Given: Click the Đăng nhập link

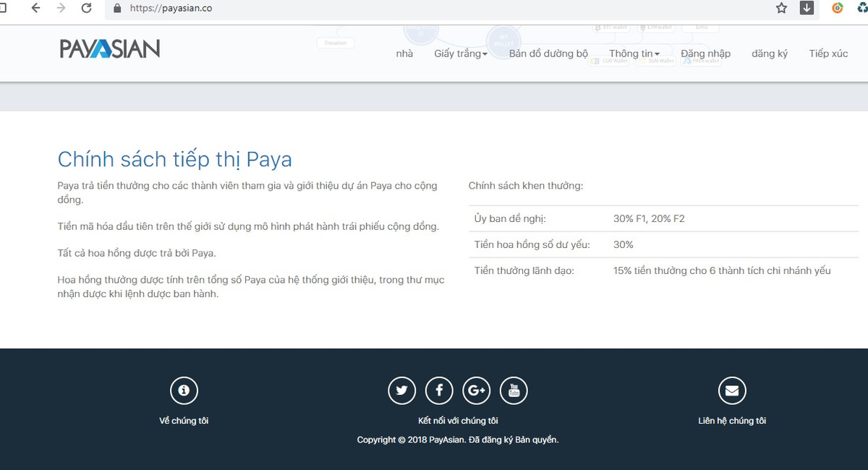Looking at the screenshot, I should [x=705, y=54].
